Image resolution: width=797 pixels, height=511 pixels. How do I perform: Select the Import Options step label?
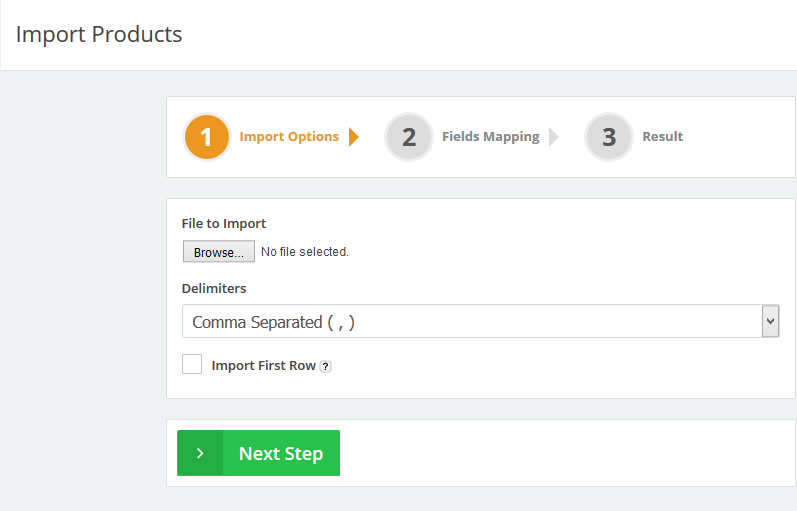289,137
